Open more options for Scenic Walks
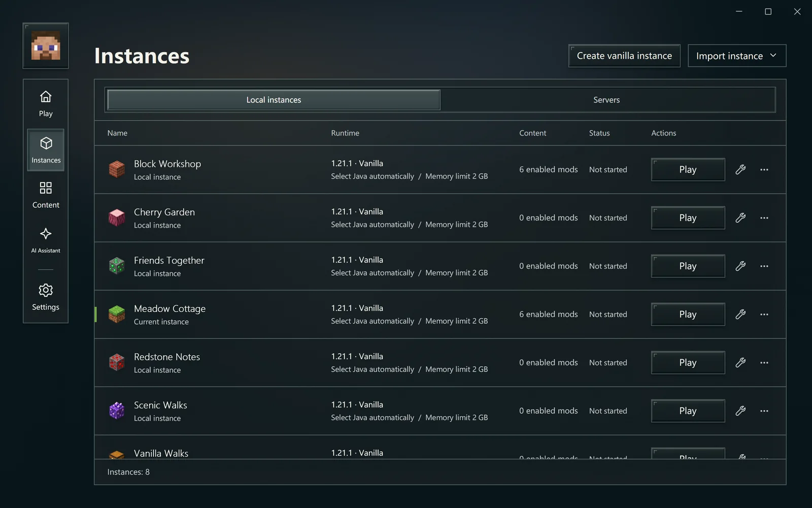Viewport: 812px width, 508px height. [764, 411]
